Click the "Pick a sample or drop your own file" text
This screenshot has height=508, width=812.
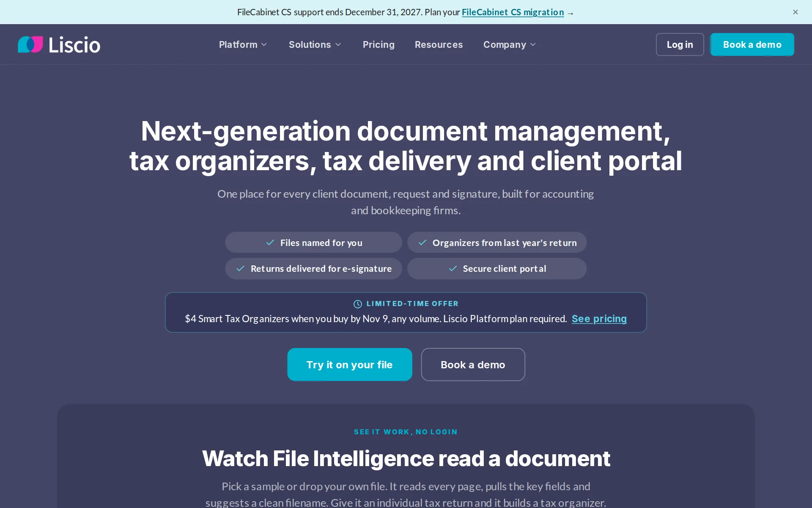[406, 494]
